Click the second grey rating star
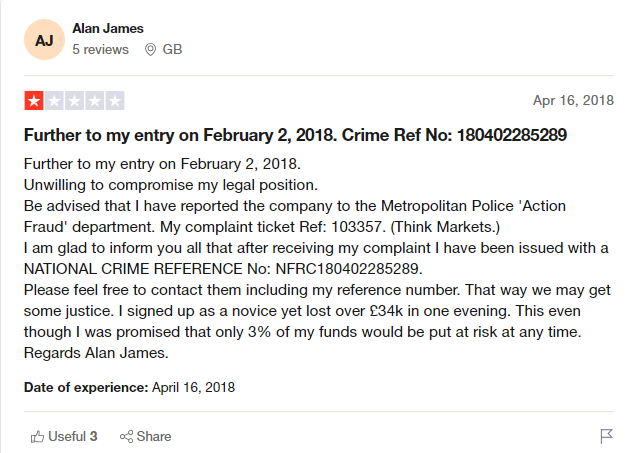 point(54,100)
